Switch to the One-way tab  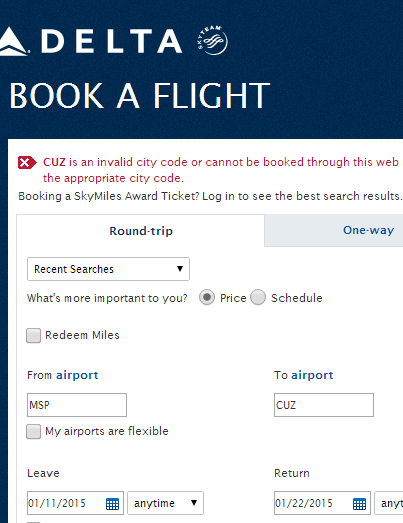[x=334, y=230]
